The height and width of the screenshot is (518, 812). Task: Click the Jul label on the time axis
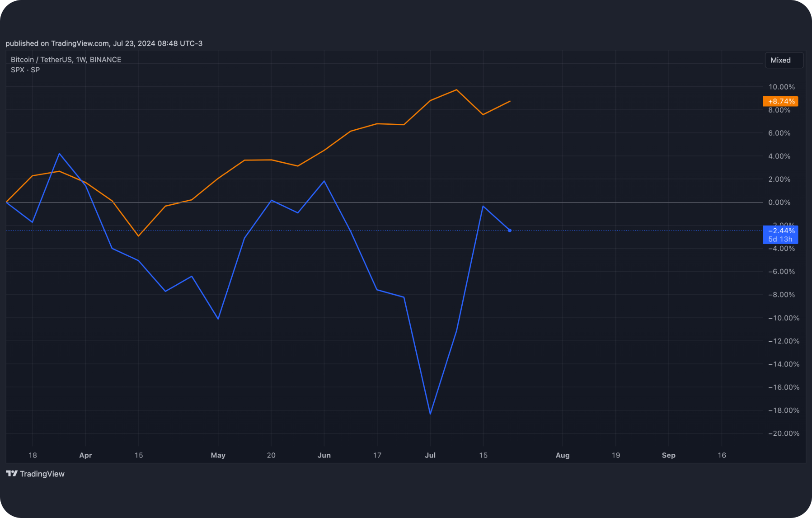pos(430,455)
